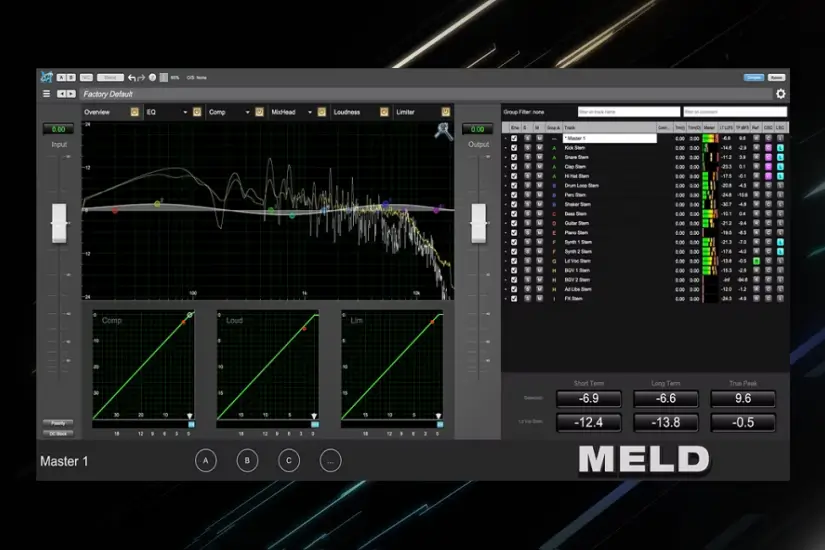Open the MixHead tab dropdown arrow
The width and height of the screenshot is (825, 550).
pos(309,112)
